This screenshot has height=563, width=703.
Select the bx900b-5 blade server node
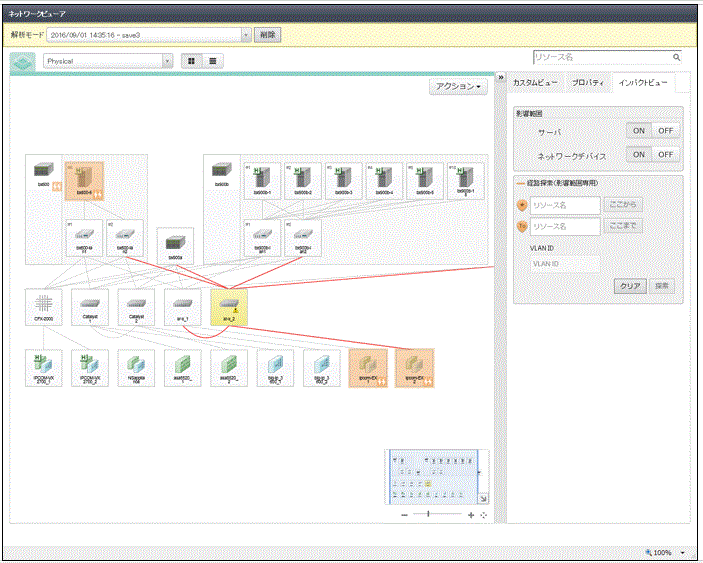pyautogui.click(x=425, y=181)
